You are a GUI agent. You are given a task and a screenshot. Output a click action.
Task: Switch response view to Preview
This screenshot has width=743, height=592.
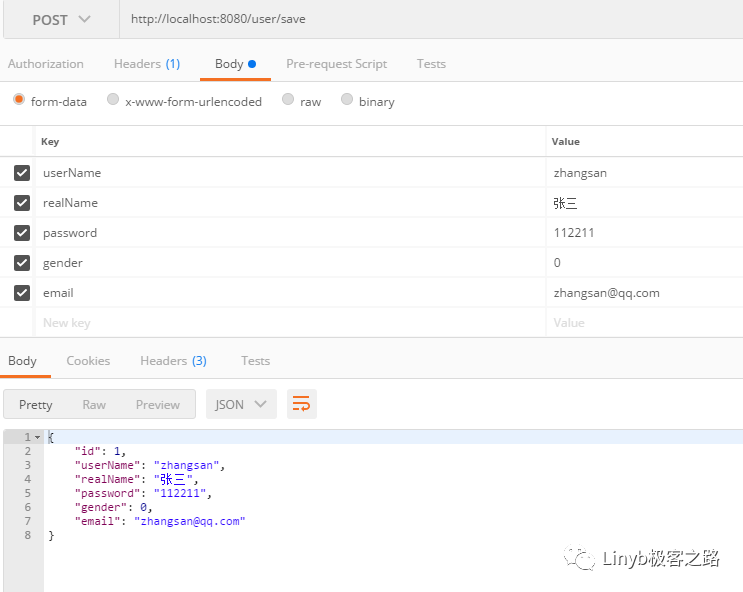[x=158, y=405]
